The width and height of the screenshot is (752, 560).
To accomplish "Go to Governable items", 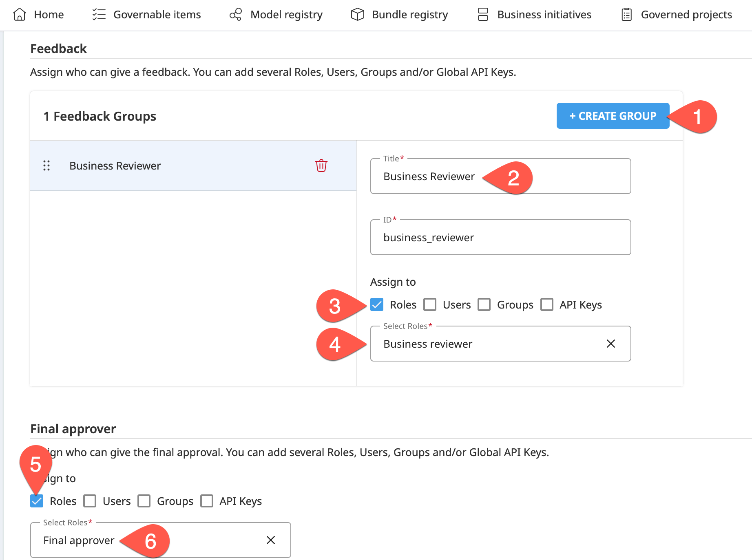I will pos(146,15).
